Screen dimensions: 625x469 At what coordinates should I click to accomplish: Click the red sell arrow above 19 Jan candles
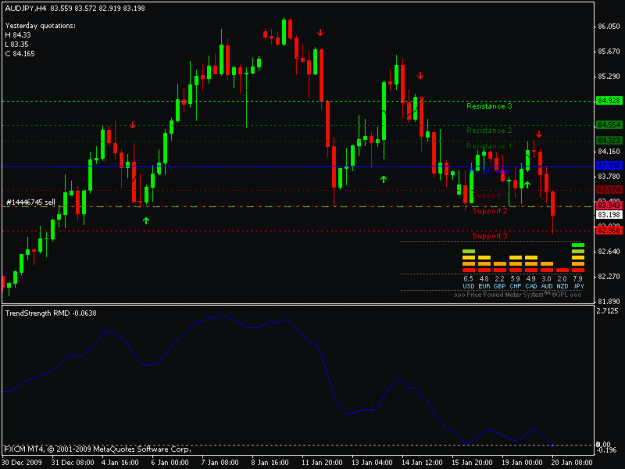[x=539, y=134]
